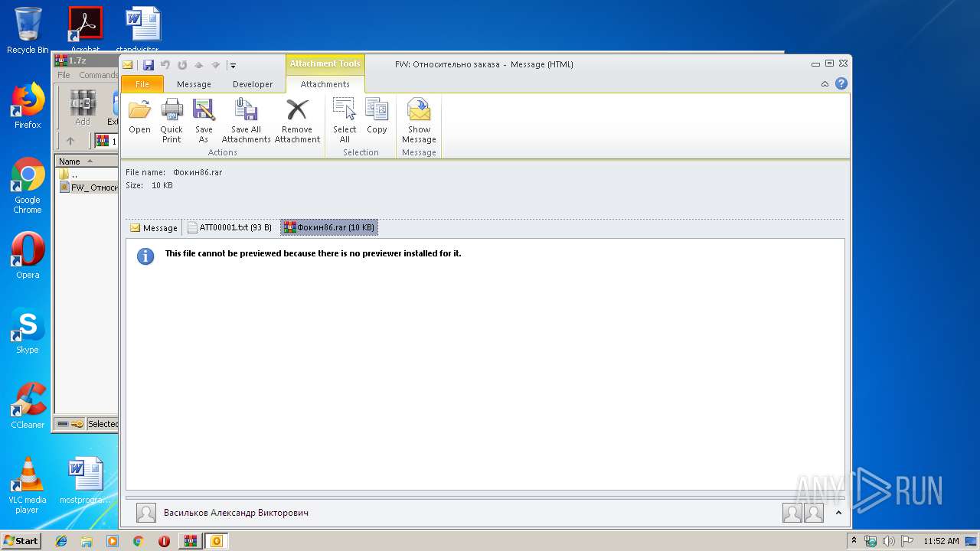This screenshot has height=551, width=980.
Task: Click Add in WinRAR toolbar
Action: pyautogui.click(x=82, y=108)
